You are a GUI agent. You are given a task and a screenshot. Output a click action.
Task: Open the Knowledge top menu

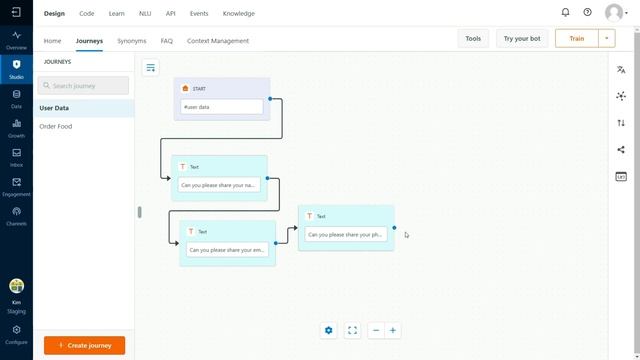(239, 13)
